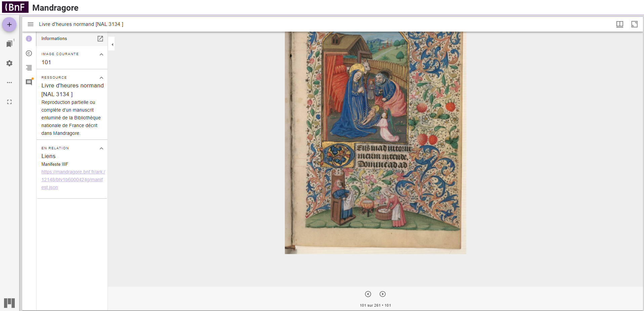Toggle workspace fullscreen icon in left sidebar
Viewport: 644px width, 311px height.
(9, 102)
